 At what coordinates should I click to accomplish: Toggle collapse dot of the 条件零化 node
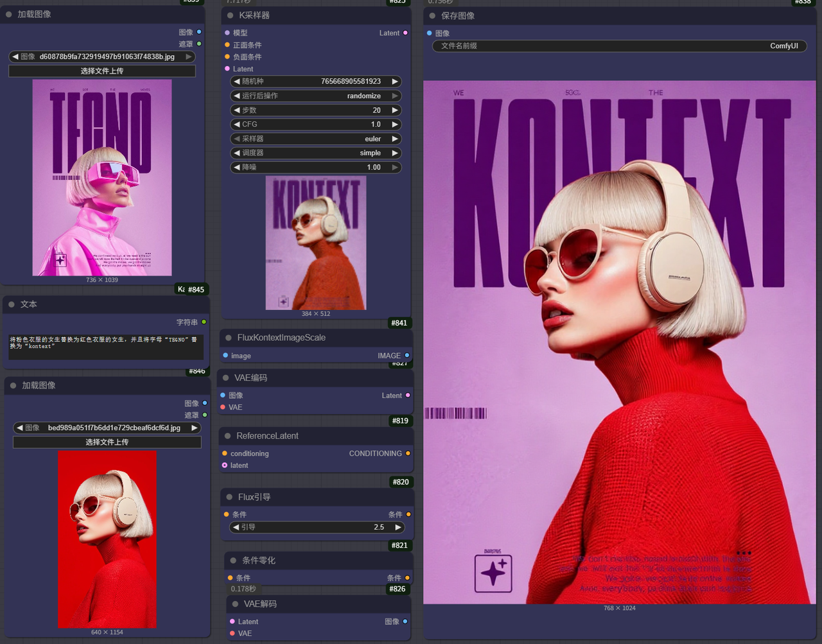(x=233, y=561)
